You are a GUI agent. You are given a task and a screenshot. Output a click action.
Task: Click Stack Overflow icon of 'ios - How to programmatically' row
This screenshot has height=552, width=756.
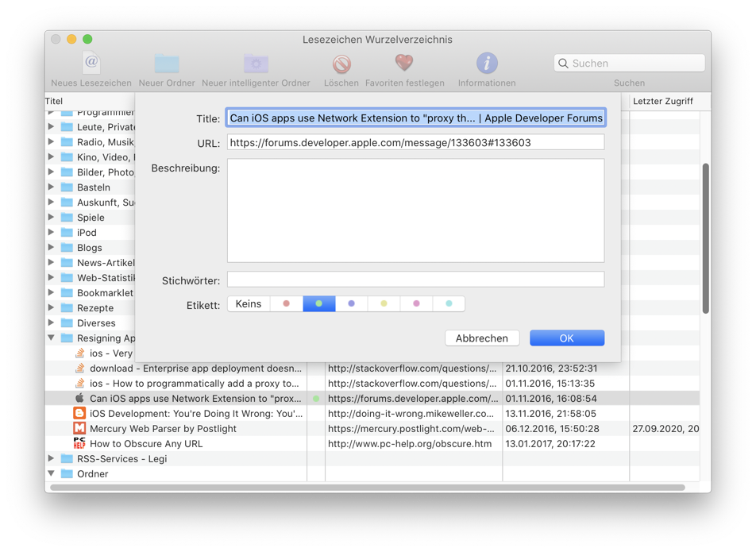click(x=79, y=384)
